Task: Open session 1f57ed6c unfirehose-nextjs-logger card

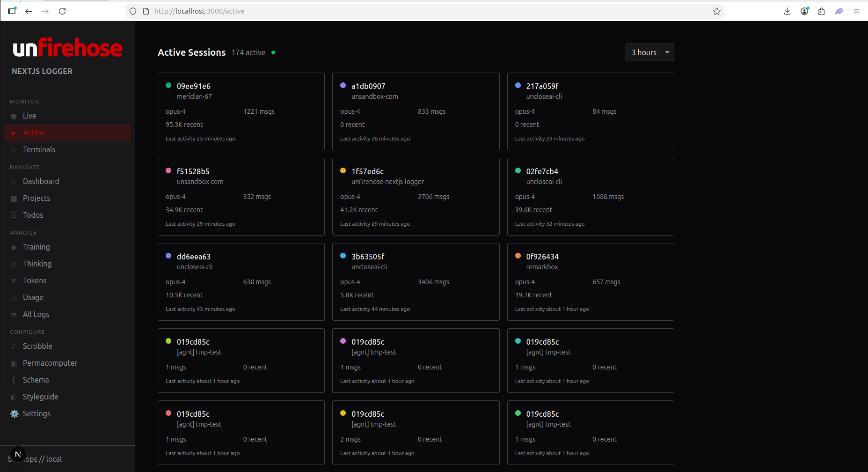Action: coord(416,197)
